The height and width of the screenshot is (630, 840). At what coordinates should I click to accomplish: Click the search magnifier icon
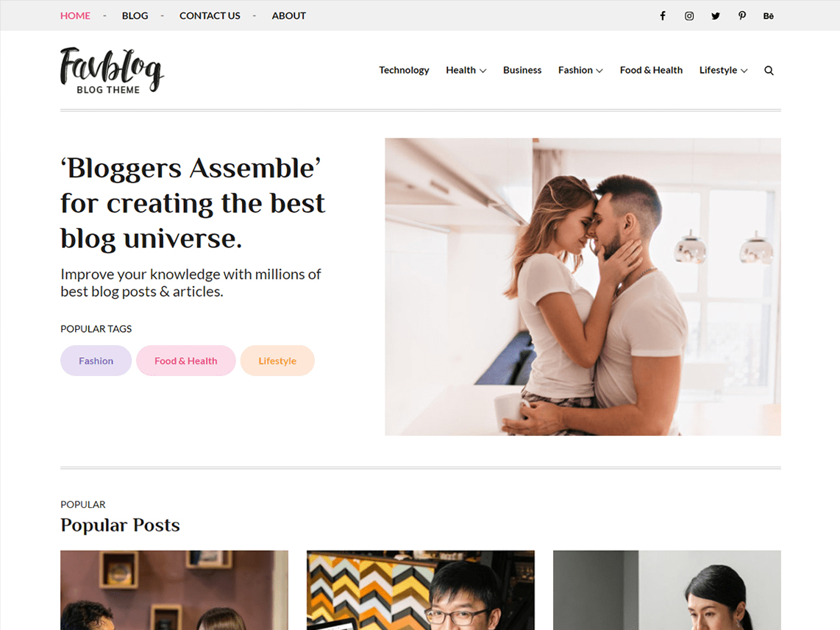click(x=769, y=70)
